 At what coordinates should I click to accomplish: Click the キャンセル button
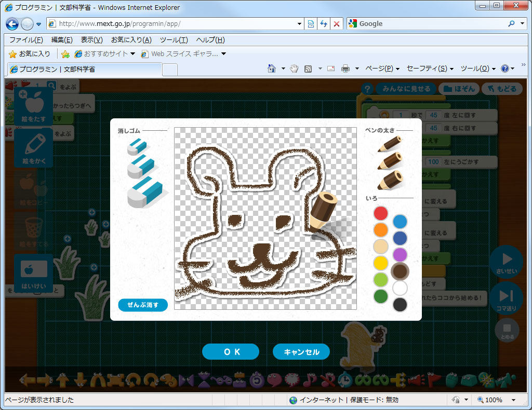(x=301, y=352)
